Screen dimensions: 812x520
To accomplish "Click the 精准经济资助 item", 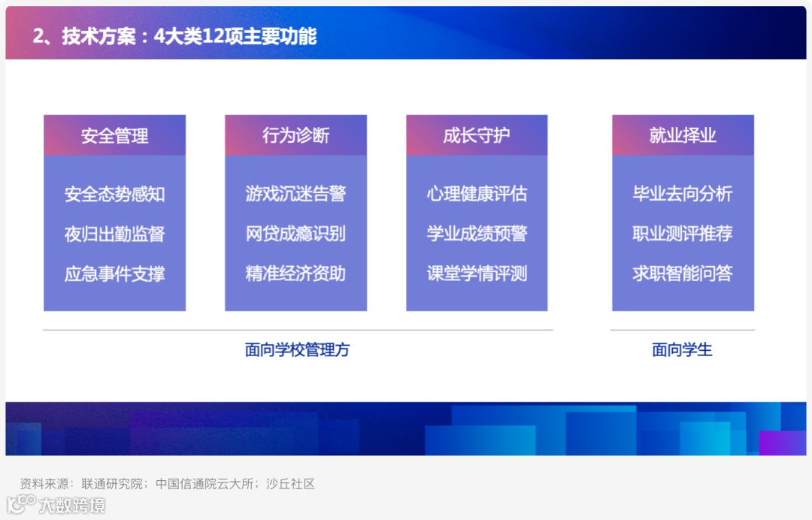I will [295, 274].
